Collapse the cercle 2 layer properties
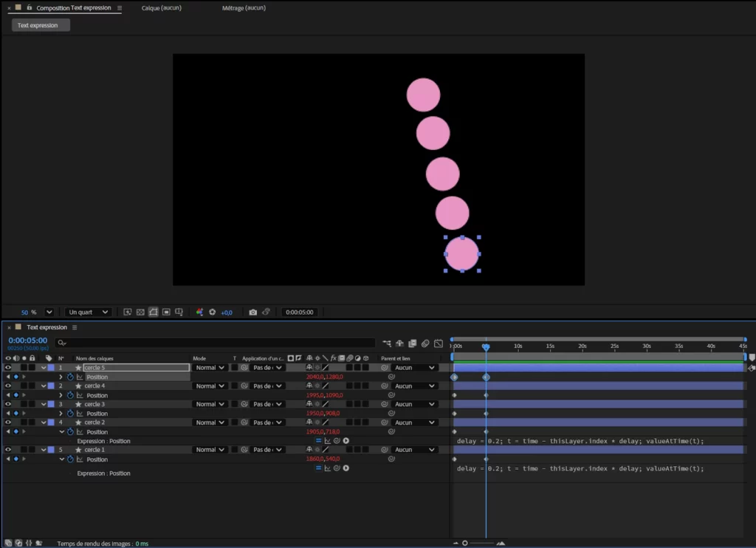The width and height of the screenshot is (756, 548). pos(44,422)
